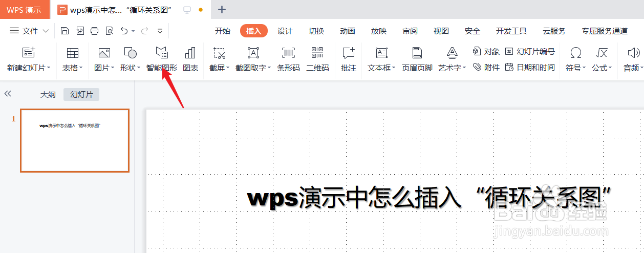
Task: Click the WordArt (艺术字) icon
Action: point(452,52)
